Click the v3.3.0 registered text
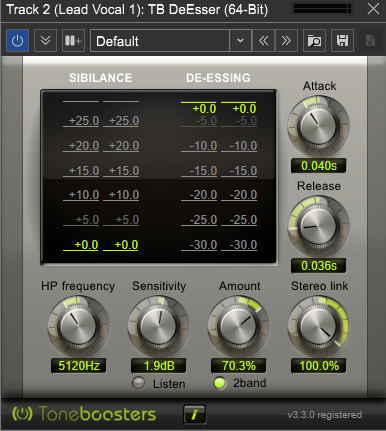386x431 pixels. point(325,415)
